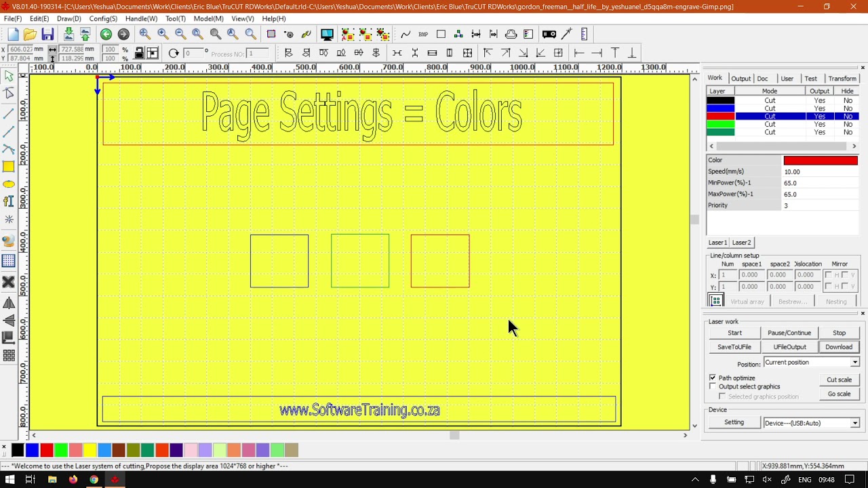Click the SaveToUFile button
Screen dimensions: 868x488
[x=734, y=347]
